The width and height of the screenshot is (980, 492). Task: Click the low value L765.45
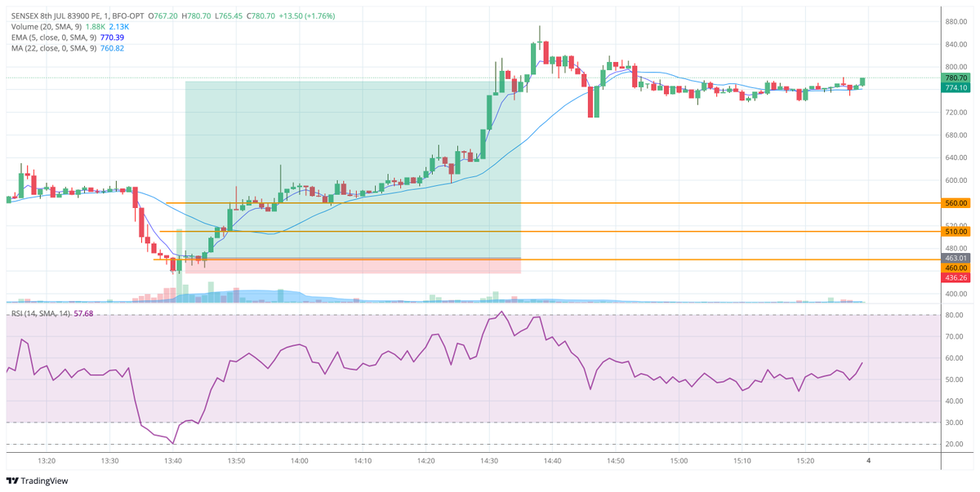(229, 16)
